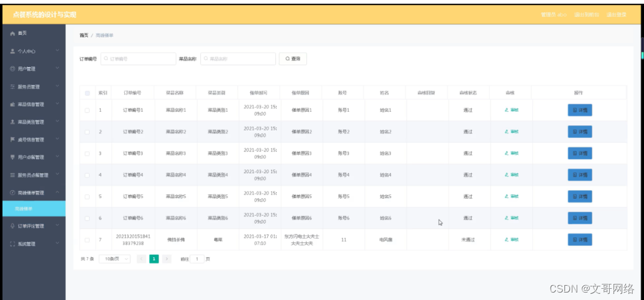
Task: Open 详情 for row 订单编号4
Action: 580,175
